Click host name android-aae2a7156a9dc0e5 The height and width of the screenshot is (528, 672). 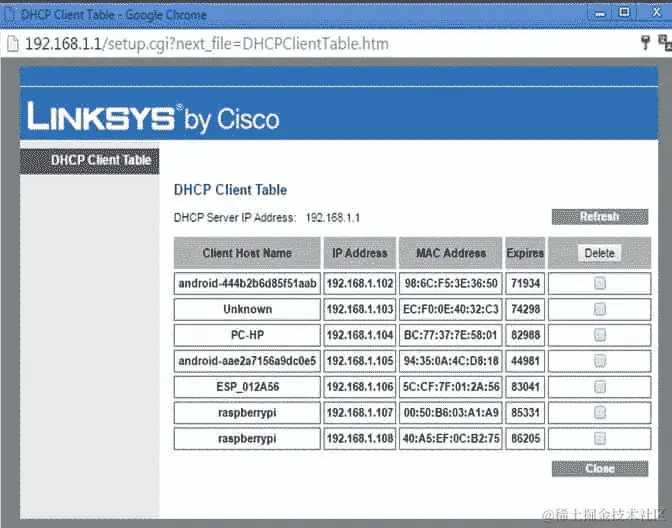247,361
